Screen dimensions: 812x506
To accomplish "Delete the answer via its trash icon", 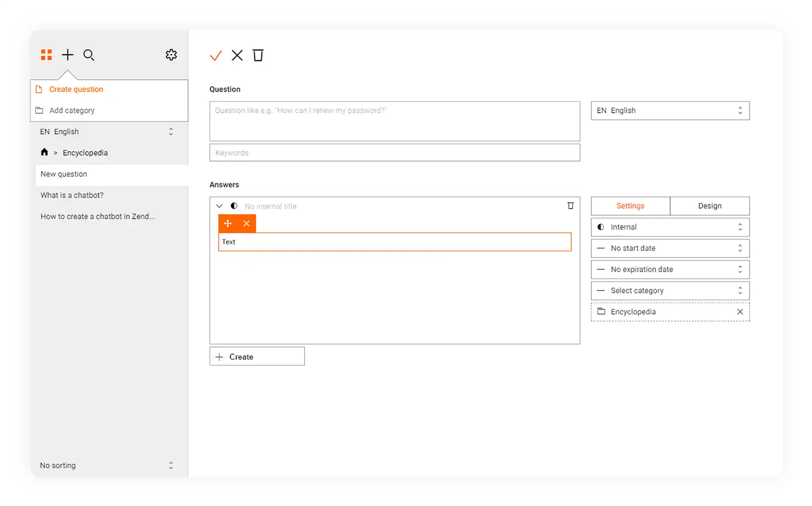I will 571,206.
